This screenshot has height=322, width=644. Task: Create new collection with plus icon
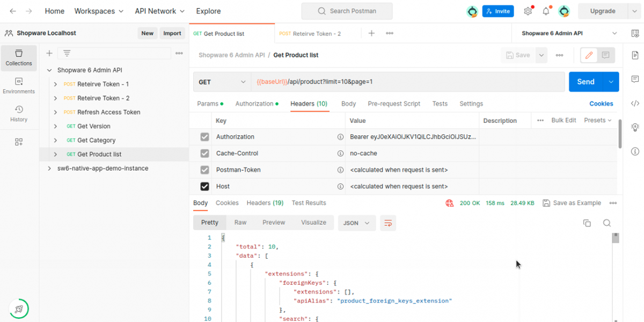(x=49, y=53)
